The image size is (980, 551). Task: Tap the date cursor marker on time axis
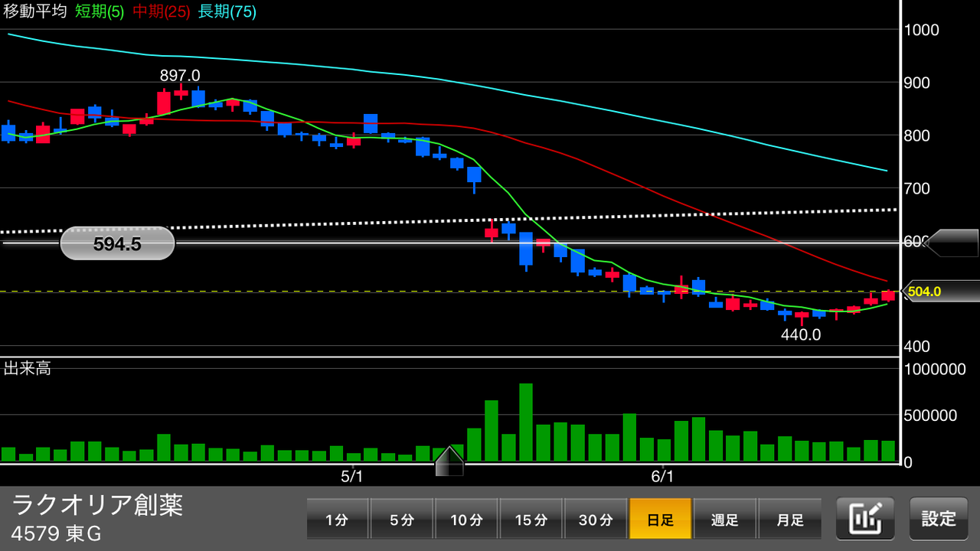click(449, 461)
